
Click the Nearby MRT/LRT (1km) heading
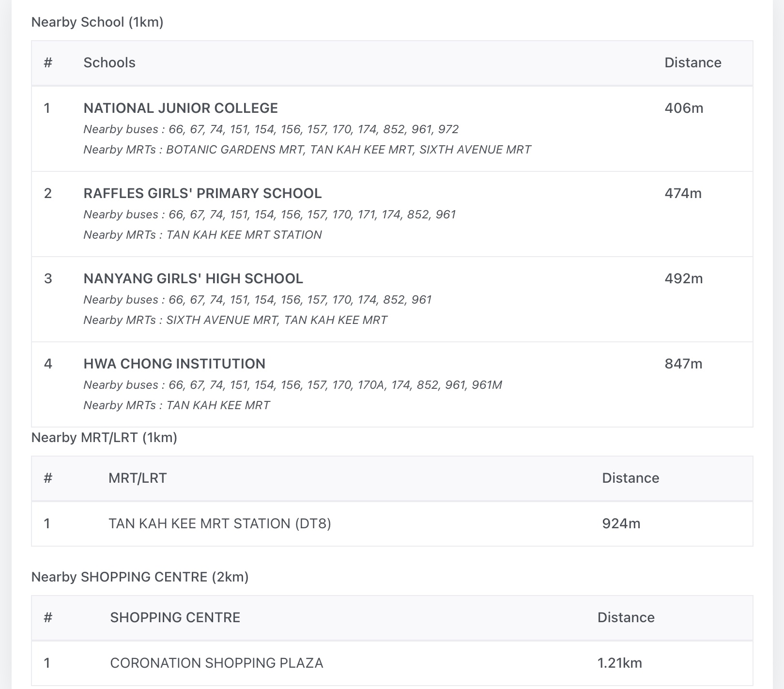(104, 438)
